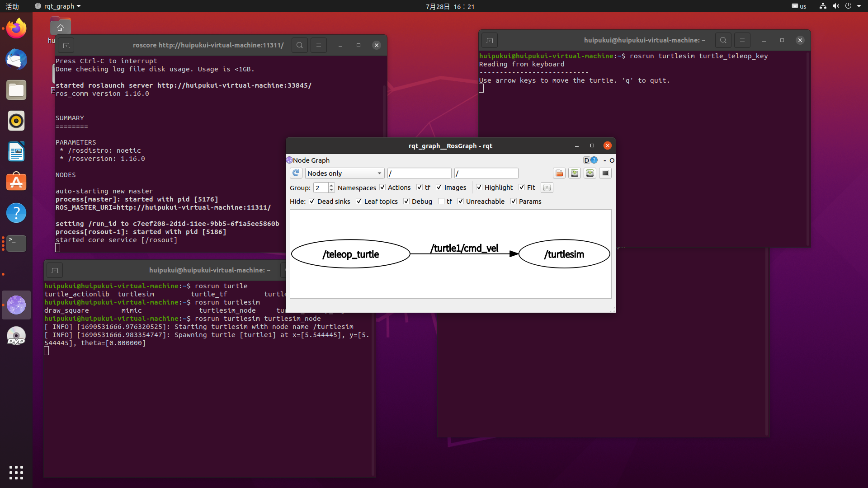Open new tab in teleop_key terminal
This screenshot has width=868, height=488.
[490, 40]
